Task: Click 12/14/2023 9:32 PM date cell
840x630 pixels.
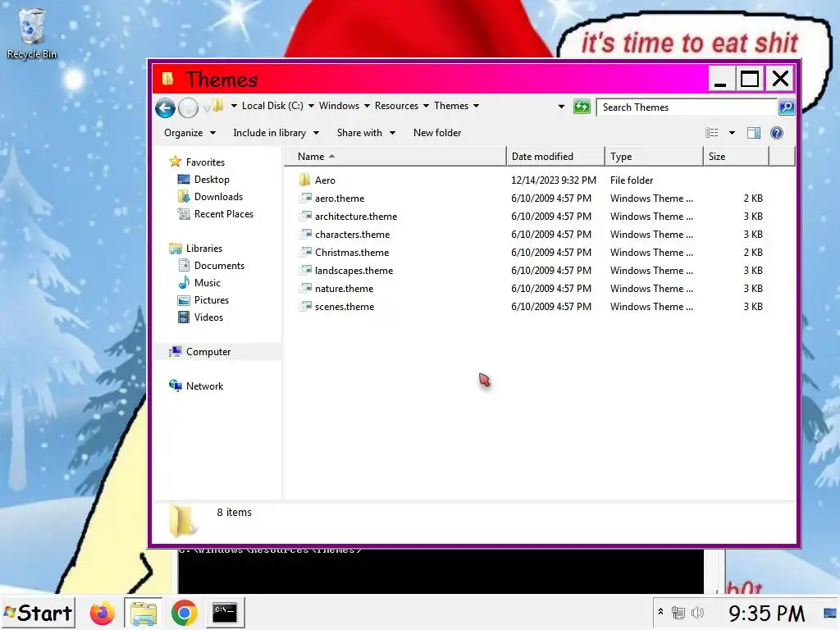Action: pos(554,180)
